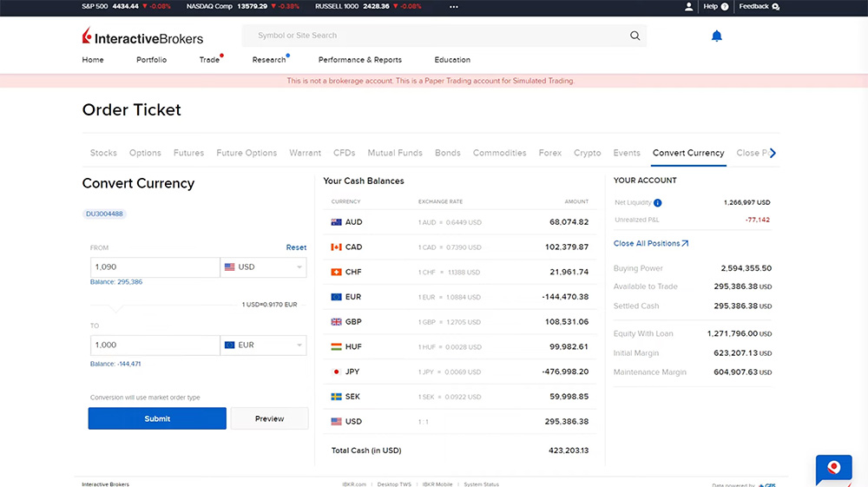Image resolution: width=868 pixels, height=487 pixels.
Task: Select the CFDs tab
Action: [x=345, y=153]
